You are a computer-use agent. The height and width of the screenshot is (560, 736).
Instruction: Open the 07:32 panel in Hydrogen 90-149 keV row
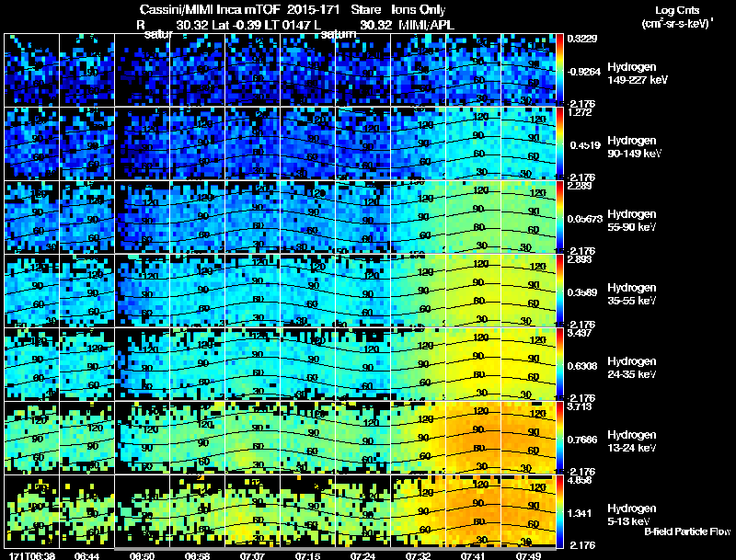(x=419, y=143)
